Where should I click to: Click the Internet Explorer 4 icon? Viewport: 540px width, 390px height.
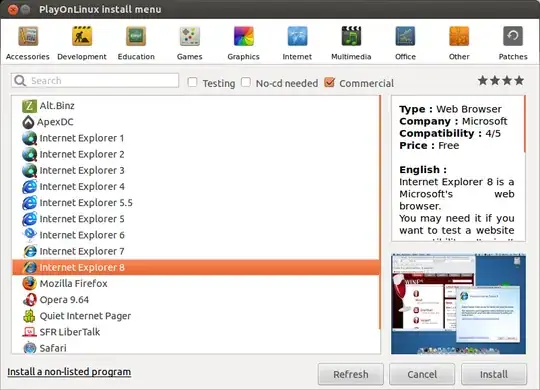[30, 187]
